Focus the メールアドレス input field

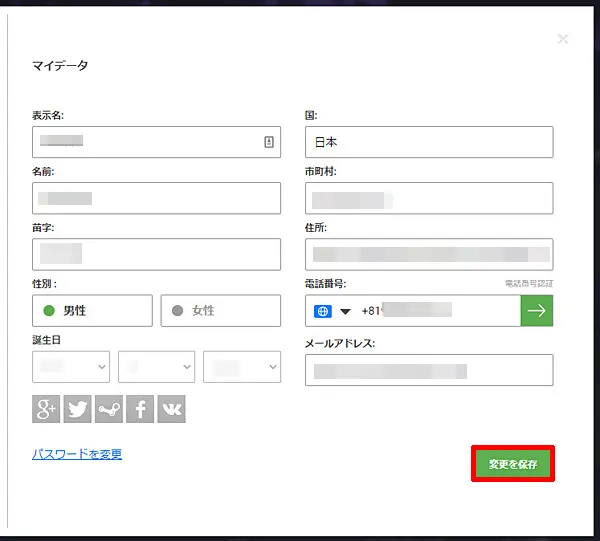(429, 370)
